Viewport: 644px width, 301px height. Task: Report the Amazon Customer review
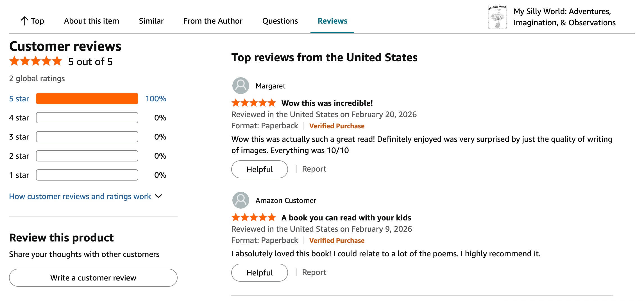tap(314, 272)
